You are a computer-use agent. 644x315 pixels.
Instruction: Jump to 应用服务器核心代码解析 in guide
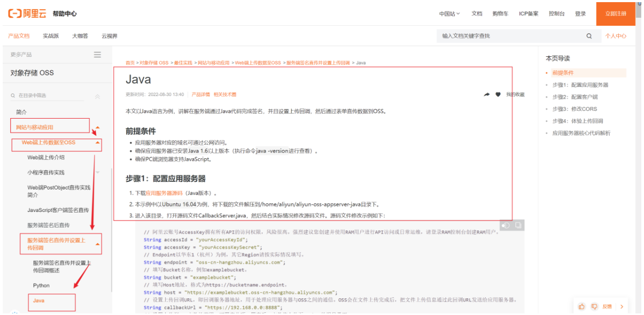tap(581, 133)
